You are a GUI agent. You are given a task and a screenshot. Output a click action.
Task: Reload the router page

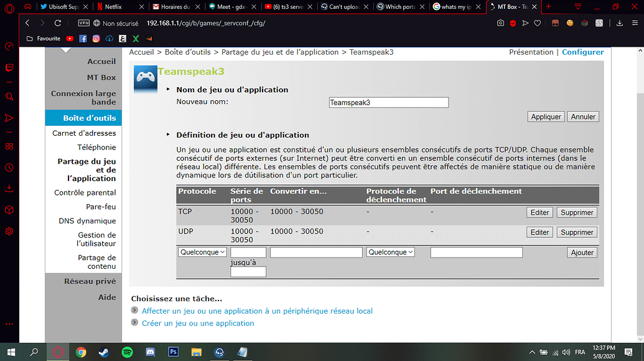pos(57,23)
